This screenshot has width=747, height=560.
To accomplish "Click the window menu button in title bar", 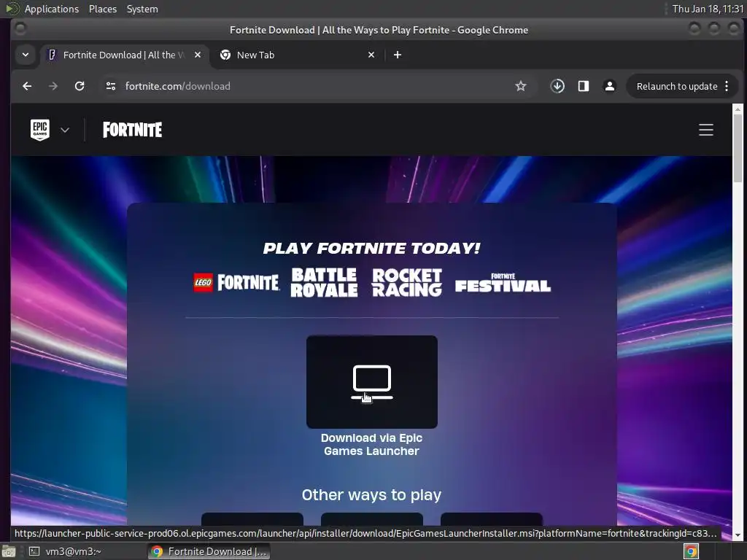I will click(x=20, y=29).
